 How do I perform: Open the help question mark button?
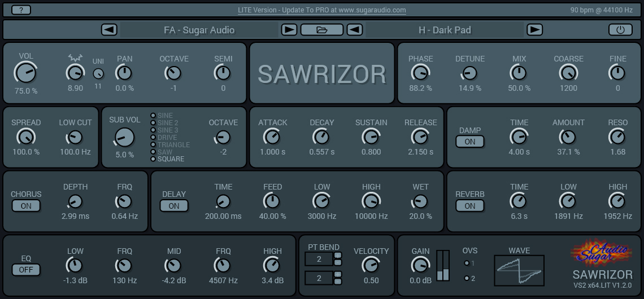click(21, 10)
